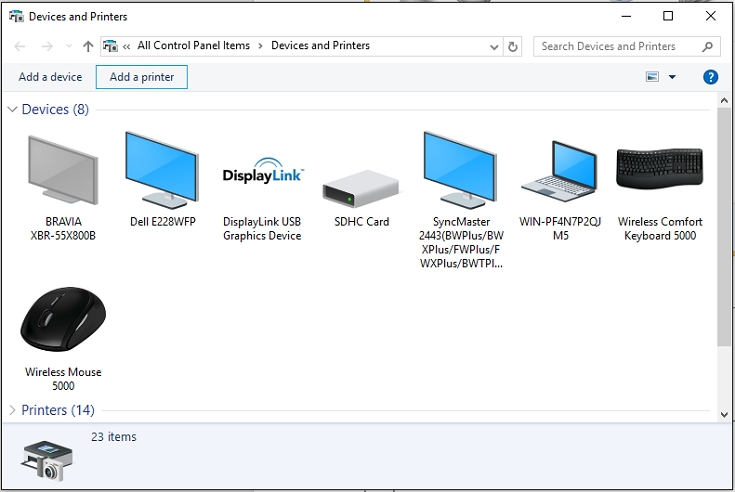Expand the hidden breadcrumb path chevrons
Screen dimensions: 735x492
point(127,46)
